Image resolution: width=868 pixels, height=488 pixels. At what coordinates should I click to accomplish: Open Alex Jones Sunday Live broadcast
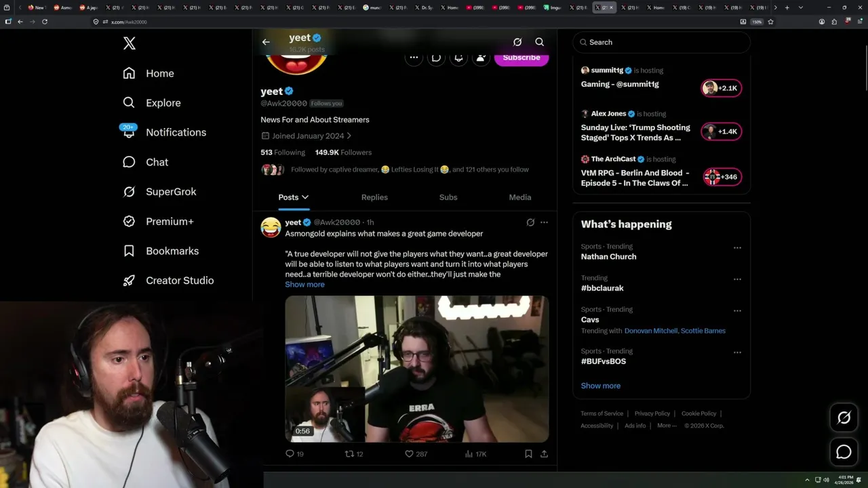(x=635, y=132)
